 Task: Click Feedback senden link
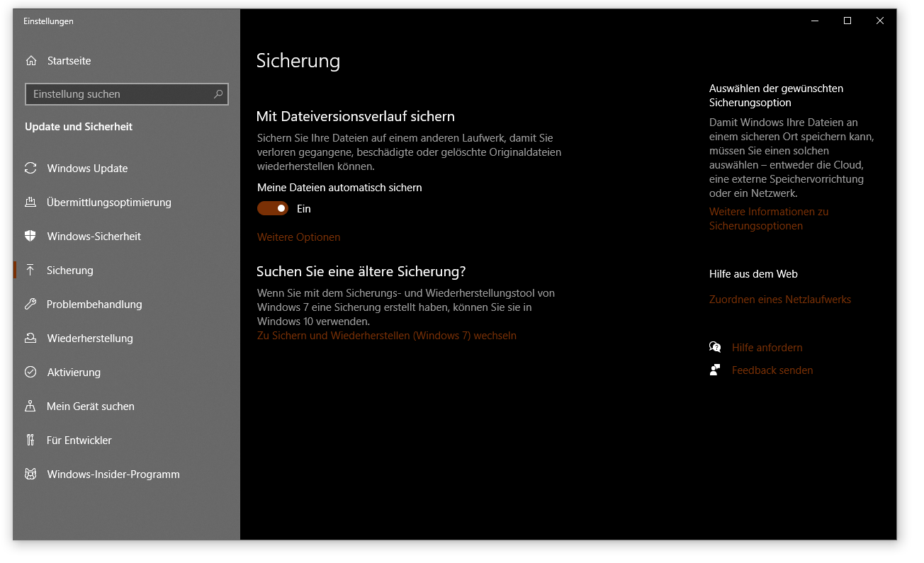pos(772,370)
